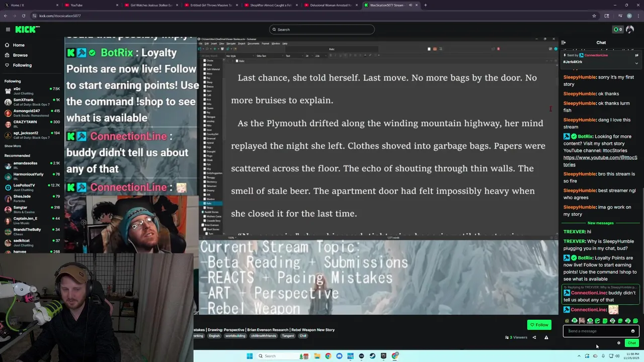This screenshot has width=644, height=362.
Task: Open the sgt_jackson12 channel
Action: coord(32,135)
